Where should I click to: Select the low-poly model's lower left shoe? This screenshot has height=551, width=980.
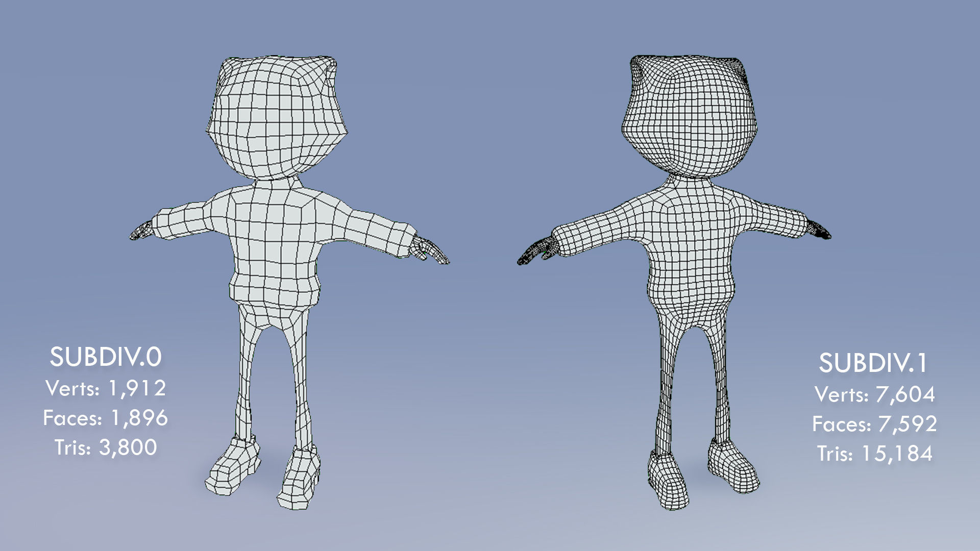point(232,467)
